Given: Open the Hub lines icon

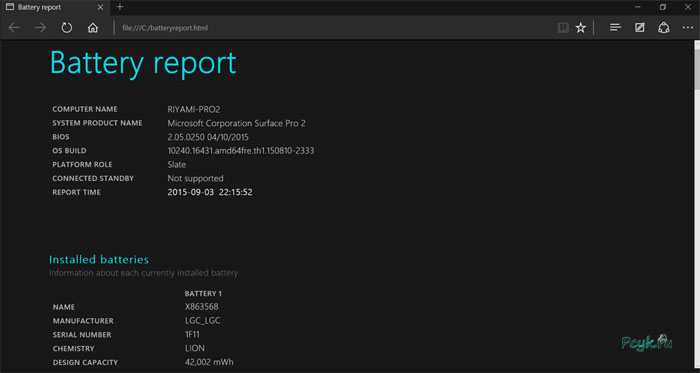Looking at the screenshot, I should pyautogui.click(x=616, y=28).
